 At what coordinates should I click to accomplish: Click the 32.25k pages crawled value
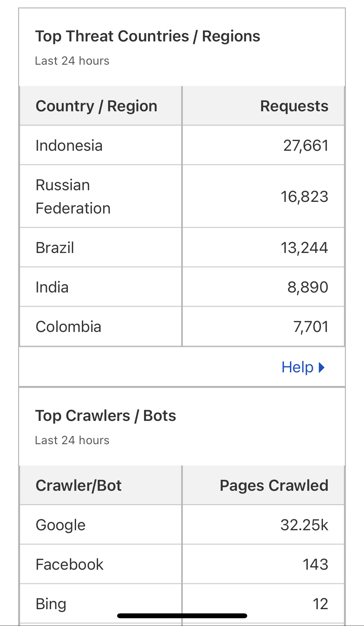point(304,525)
